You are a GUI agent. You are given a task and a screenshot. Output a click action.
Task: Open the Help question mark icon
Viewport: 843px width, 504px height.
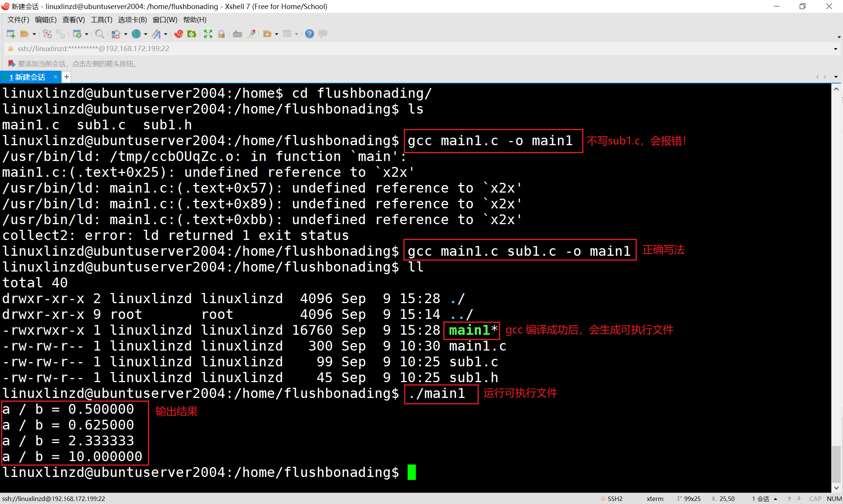pyautogui.click(x=309, y=34)
